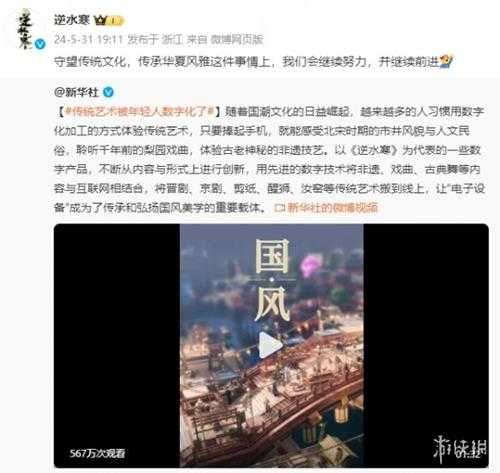Click verified badge next to @新华社
The width and height of the screenshot is (500, 473).
point(108,92)
